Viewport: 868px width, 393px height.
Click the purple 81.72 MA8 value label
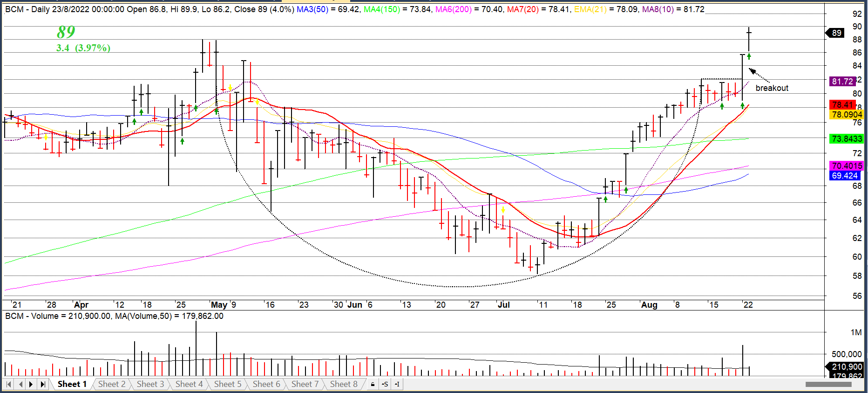842,82
